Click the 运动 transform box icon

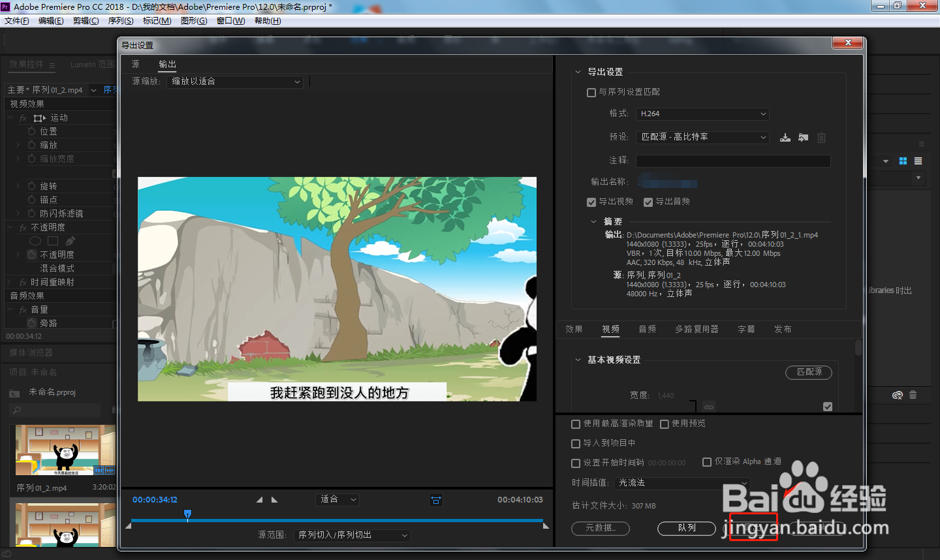point(40,118)
